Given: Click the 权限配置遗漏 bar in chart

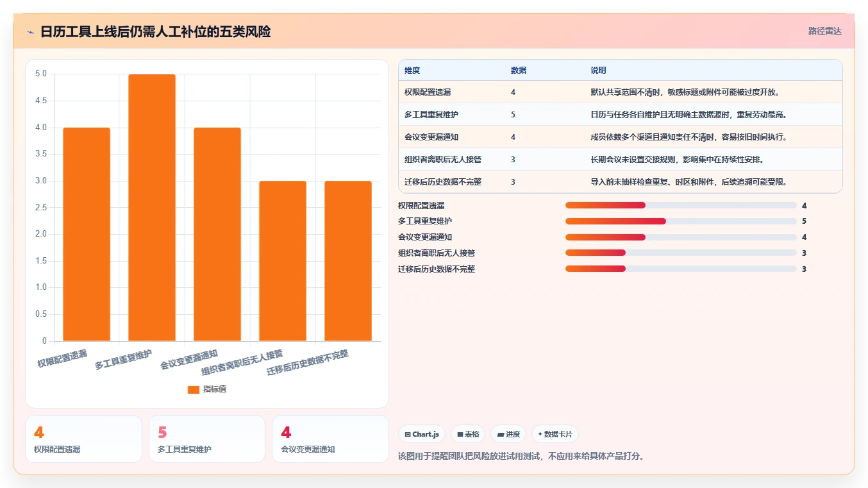Looking at the screenshot, I should (87, 234).
